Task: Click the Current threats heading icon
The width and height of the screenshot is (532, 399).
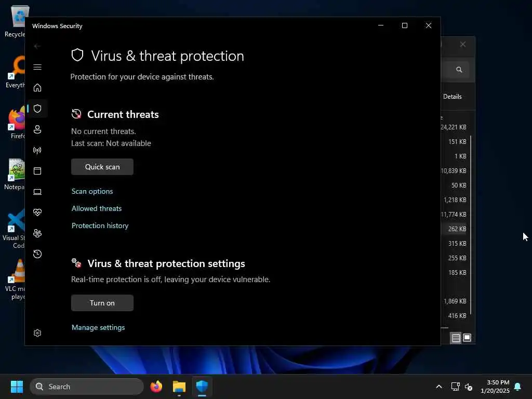Action: click(x=76, y=114)
